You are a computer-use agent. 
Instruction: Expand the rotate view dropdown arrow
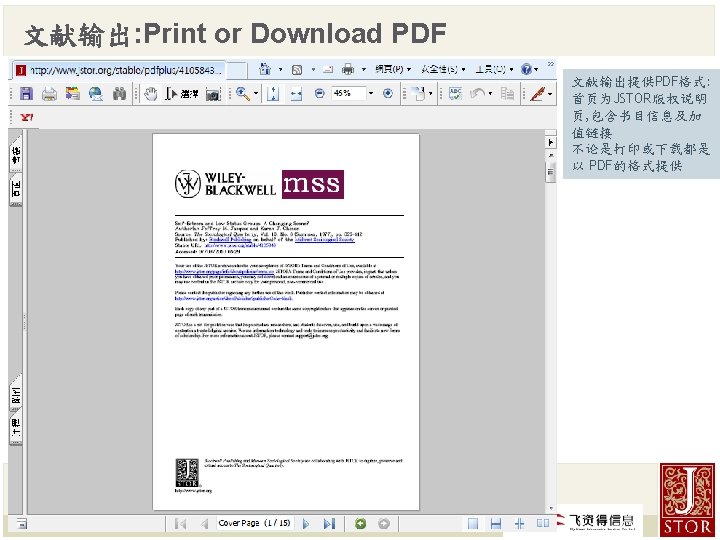click(431, 94)
